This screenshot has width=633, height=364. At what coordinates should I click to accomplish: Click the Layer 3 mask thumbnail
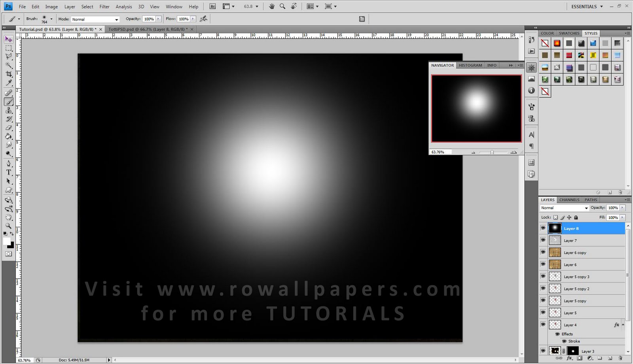pyautogui.click(x=572, y=351)
